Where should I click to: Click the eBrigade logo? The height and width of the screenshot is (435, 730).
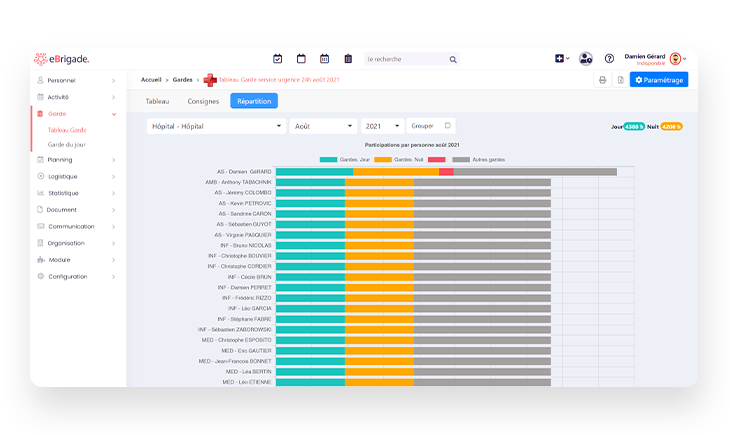pyautogui.click(x=61, y=59)
